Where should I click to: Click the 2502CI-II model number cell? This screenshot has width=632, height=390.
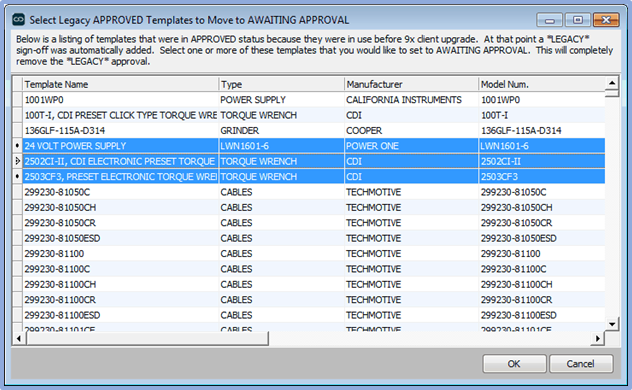[542, 161]
